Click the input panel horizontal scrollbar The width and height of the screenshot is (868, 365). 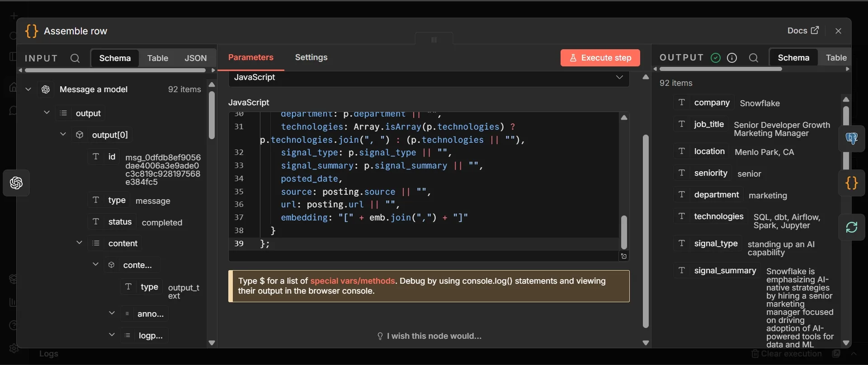tap(115, 70)
